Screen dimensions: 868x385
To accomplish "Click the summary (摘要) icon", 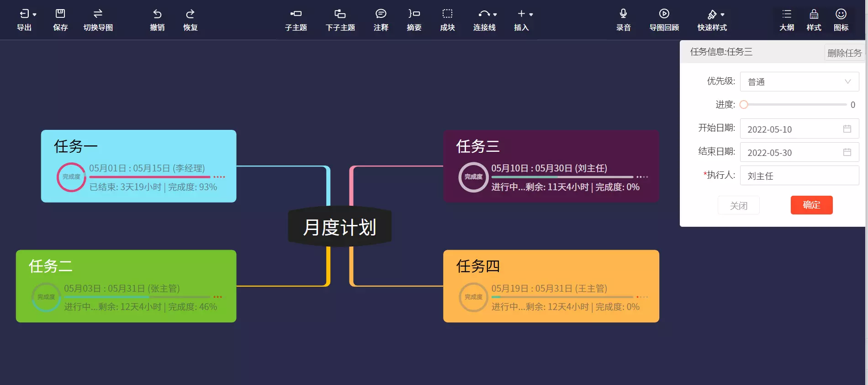I will [x=414, y=14].
